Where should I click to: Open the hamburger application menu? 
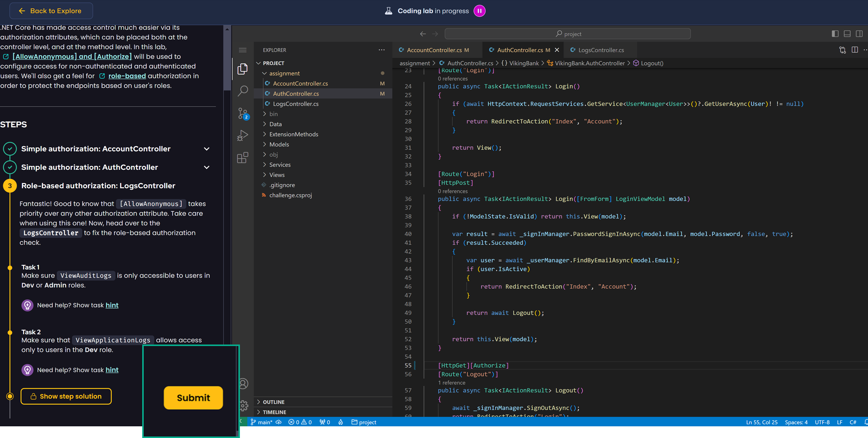243,50
